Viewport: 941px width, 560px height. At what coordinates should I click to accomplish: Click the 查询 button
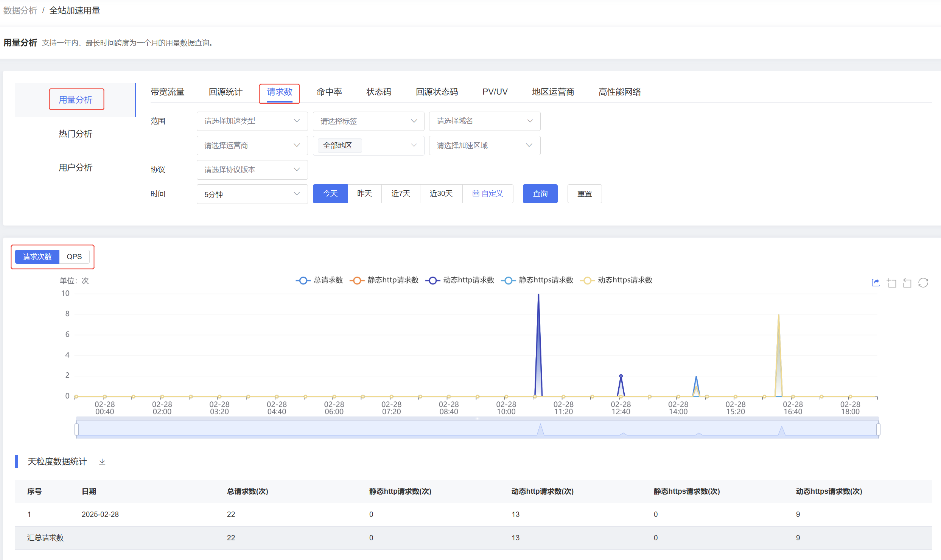[x=540, y=194]
